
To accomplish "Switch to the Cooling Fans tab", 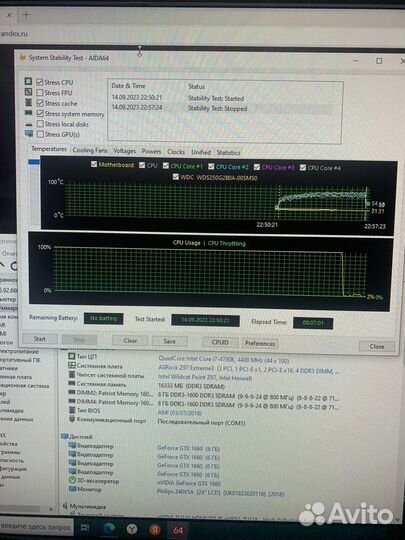I will click(x=90, y=150).
